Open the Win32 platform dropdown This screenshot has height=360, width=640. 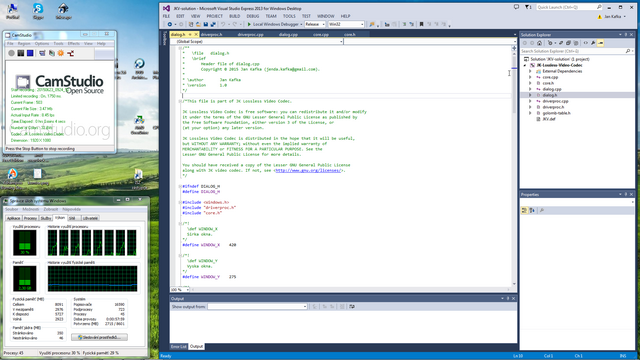coord(346,24)
